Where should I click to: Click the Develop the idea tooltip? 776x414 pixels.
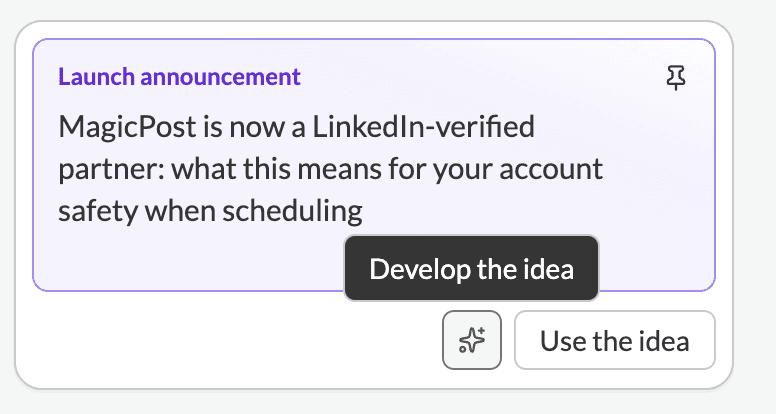471,268
